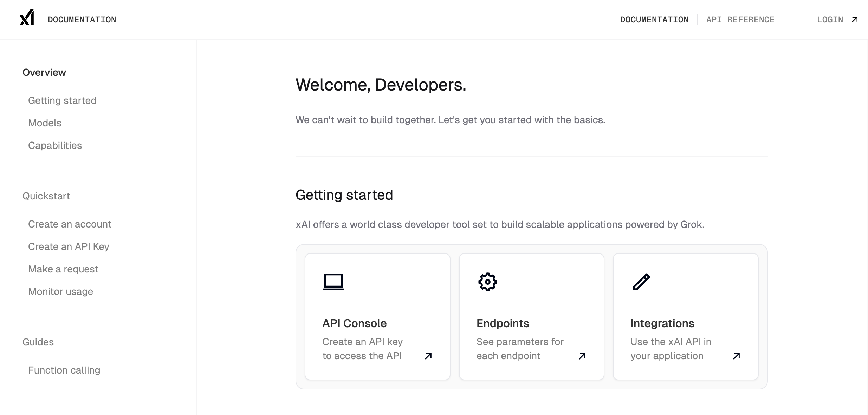Viewport: 868px width, 415px height.
Task: Navigate to Make a request
Action: pos(63,269)
